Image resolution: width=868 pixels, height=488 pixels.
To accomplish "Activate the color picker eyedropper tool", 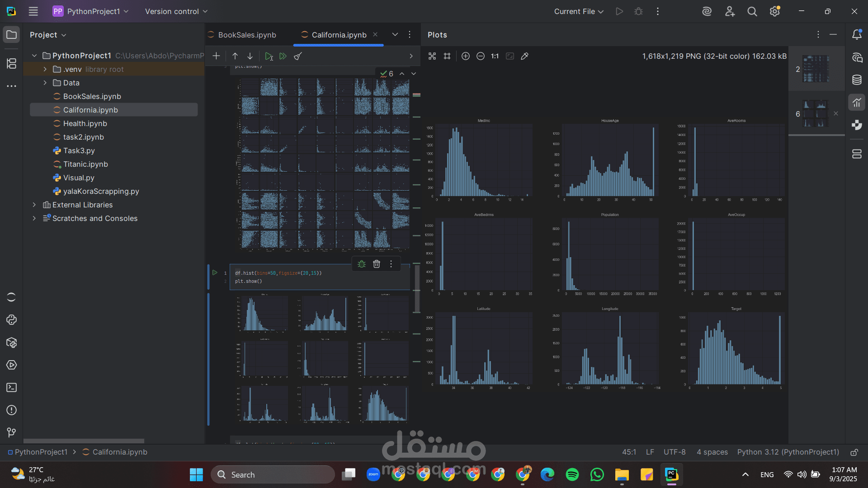I will coord(524,56).
